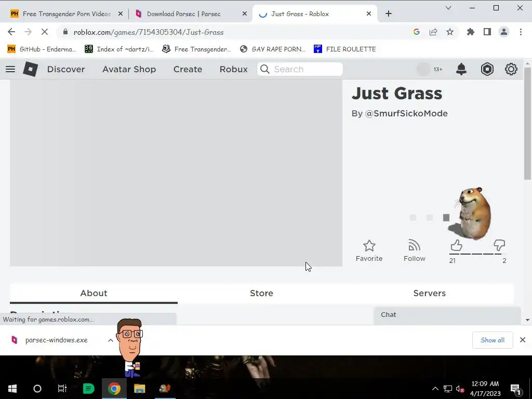Open the green chat app on taskbar
Image resolution: width=532 pixels, height=399 pixels.
88,389
